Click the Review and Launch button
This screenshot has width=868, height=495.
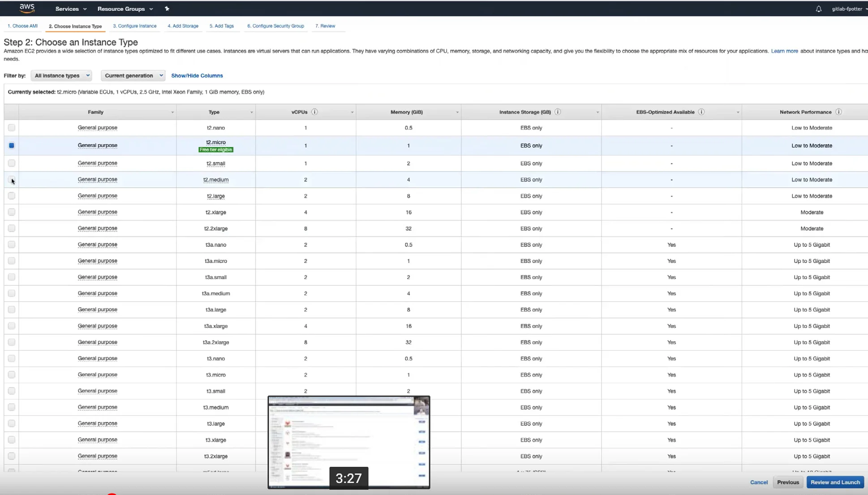(835, 482)
